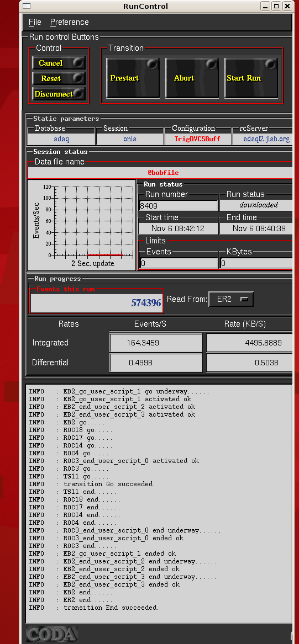Click the Events this run counter
Screen dimensions: 299x644
coord(97,303)
